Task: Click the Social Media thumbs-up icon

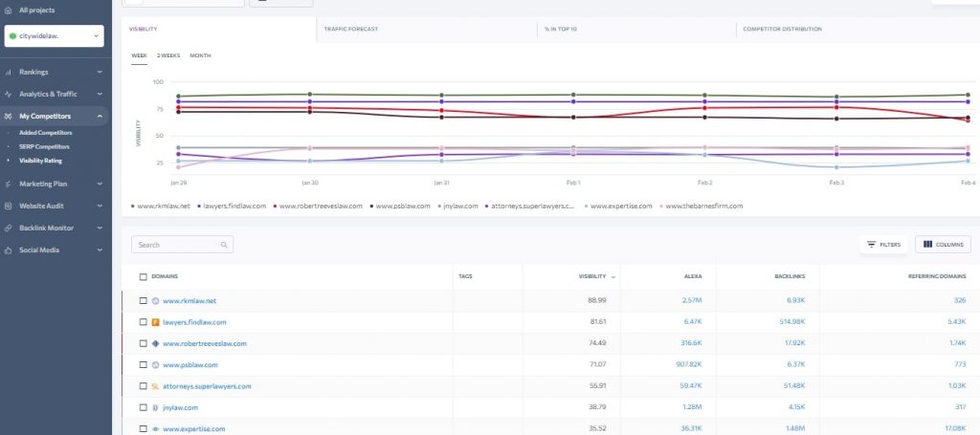Action: click(8, 250)
